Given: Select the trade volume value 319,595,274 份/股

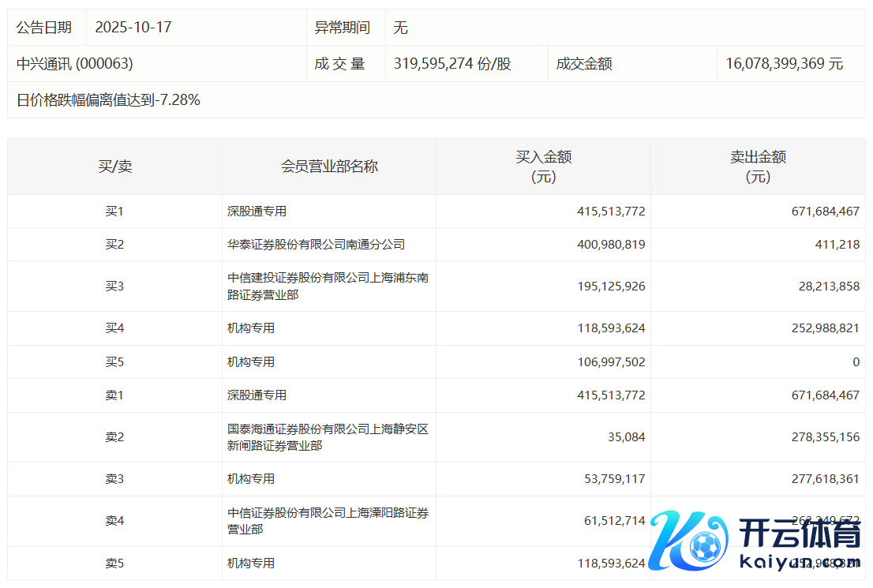Looking at the screenshot, I should pyautogui.click(x=452, y=64).
